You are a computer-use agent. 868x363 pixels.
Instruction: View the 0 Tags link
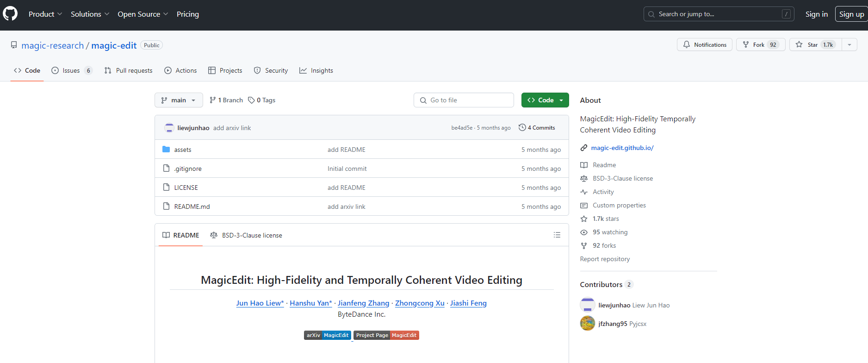tap(261, 100)
